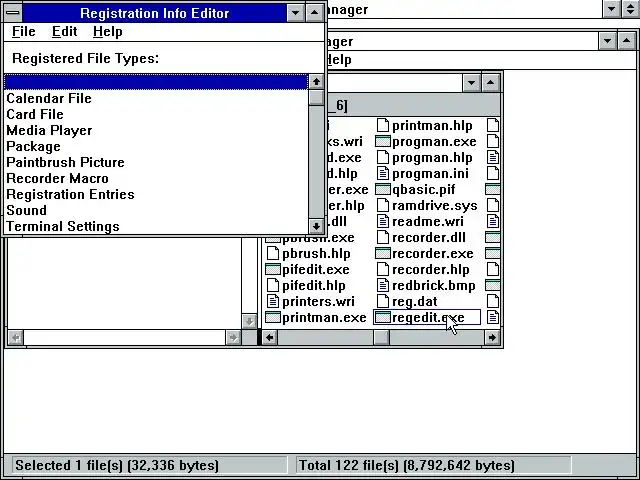The width and height of the screenshot is (640, 480).
Task: Select the file name progman.exe
Action: [x=434, y=142]
